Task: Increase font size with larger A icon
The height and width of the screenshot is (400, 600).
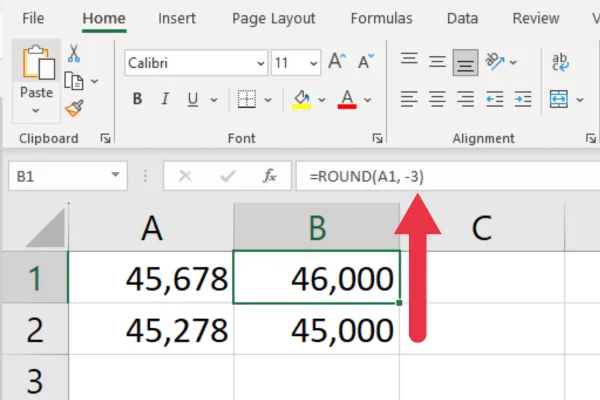Action: pos(337,61)
